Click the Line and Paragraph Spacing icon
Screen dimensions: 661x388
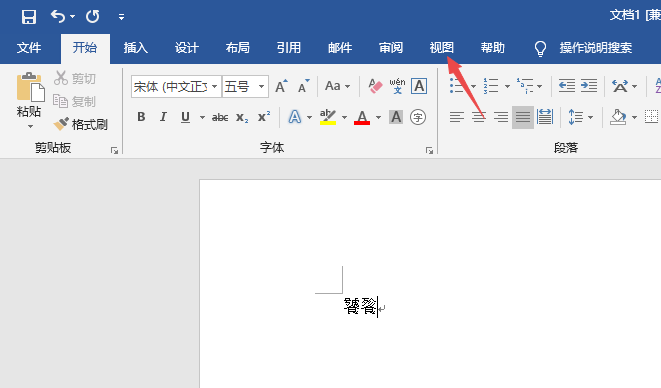pos(575,117)
